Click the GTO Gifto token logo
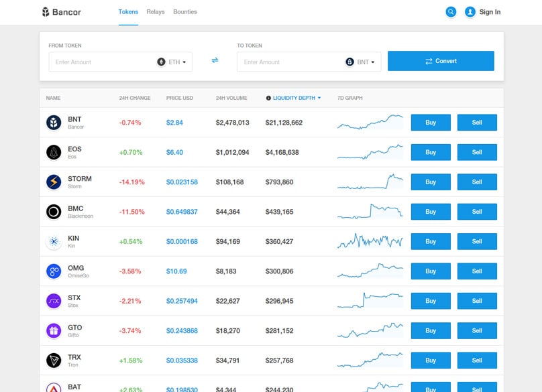The height and width of the screenshot is (392, 542). point(54,330)
